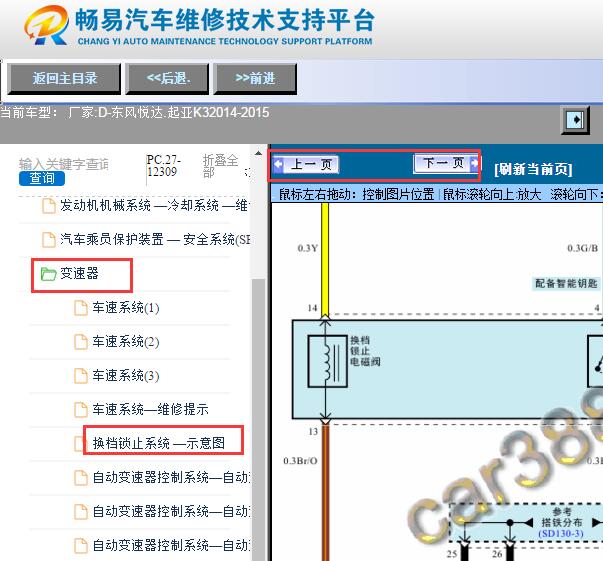Click the 返回主目录 button

[64, 78]
